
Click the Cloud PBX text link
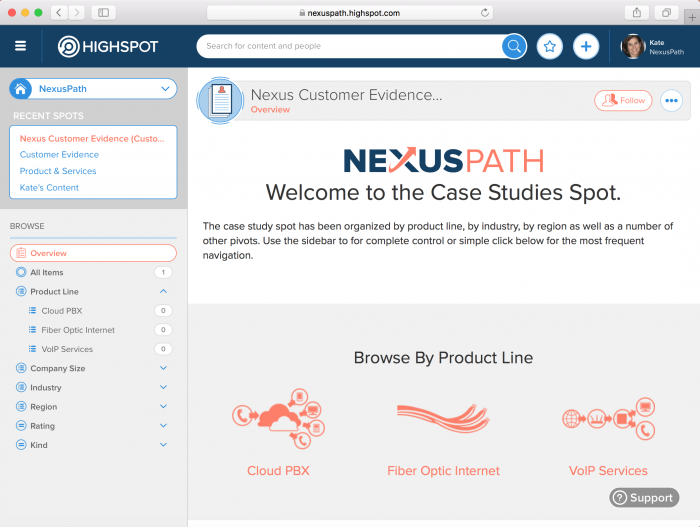(x=278, y=471)
